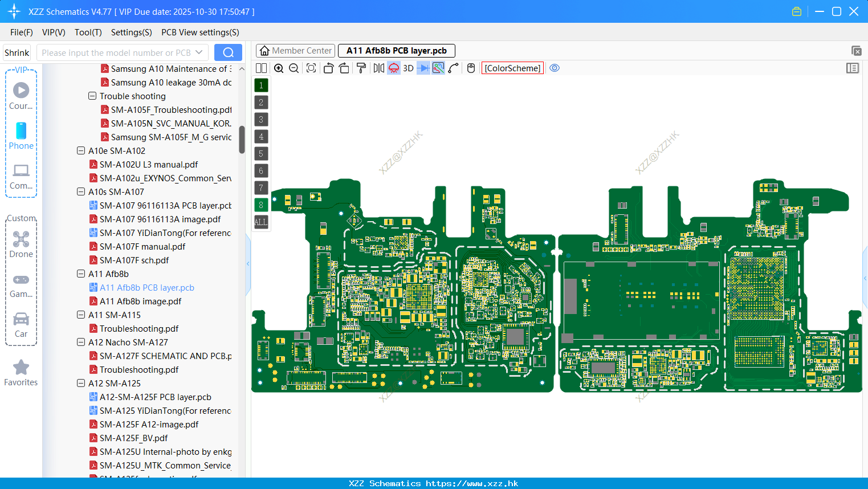
Task: Collapse left panel splitter arrow
Action: [248, 263]
